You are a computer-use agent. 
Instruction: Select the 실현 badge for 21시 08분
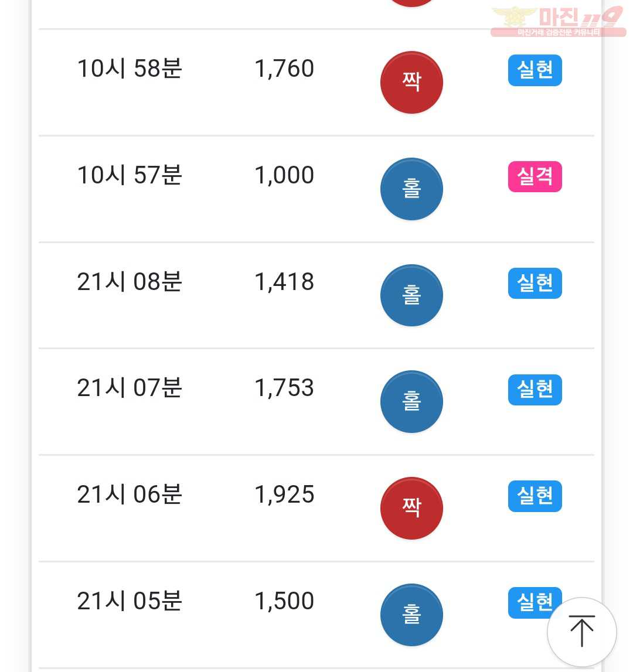(x=535, y=284)
